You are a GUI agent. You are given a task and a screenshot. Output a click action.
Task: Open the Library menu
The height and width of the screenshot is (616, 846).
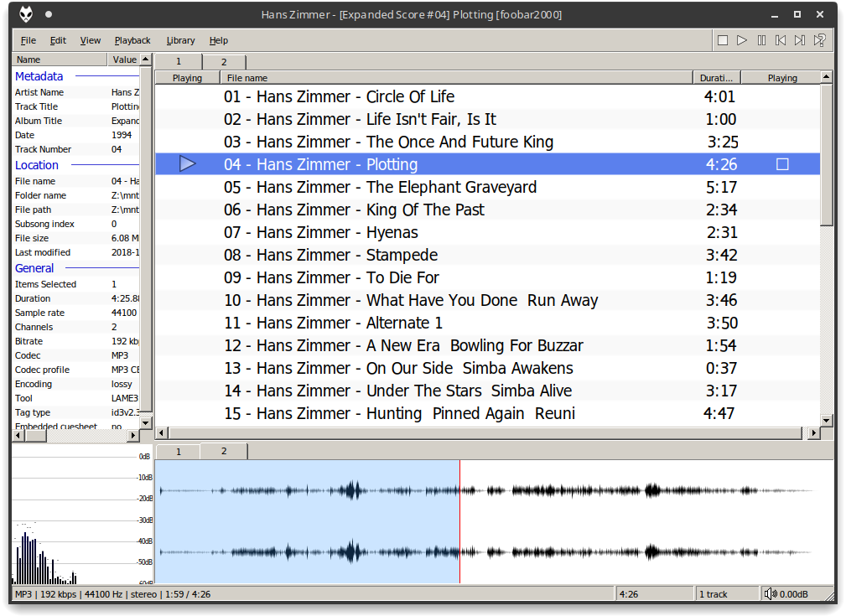click(180, 40)
